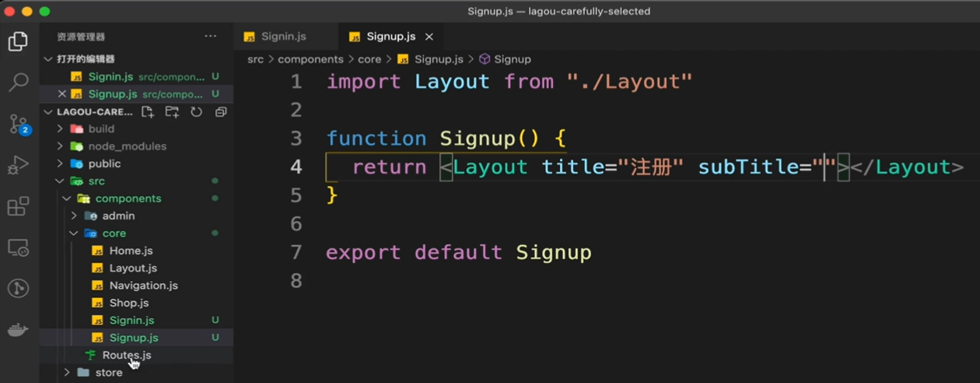Collapse the src folder

[60, 181]
